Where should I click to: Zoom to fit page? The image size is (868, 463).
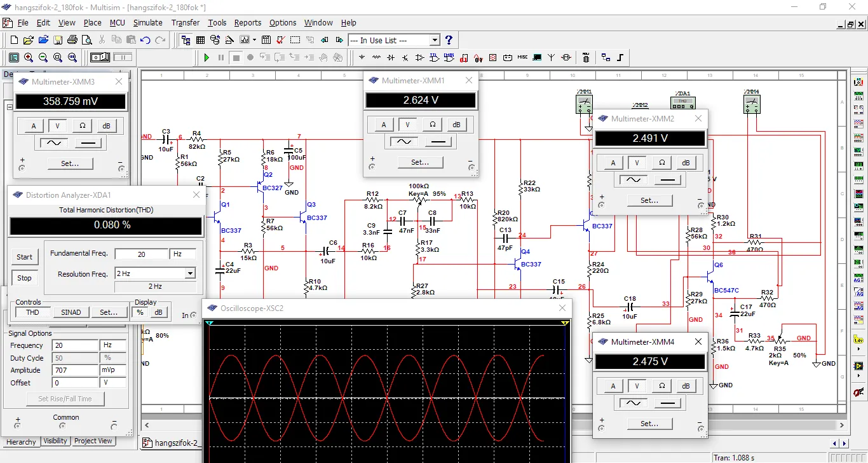coord(72,57)
